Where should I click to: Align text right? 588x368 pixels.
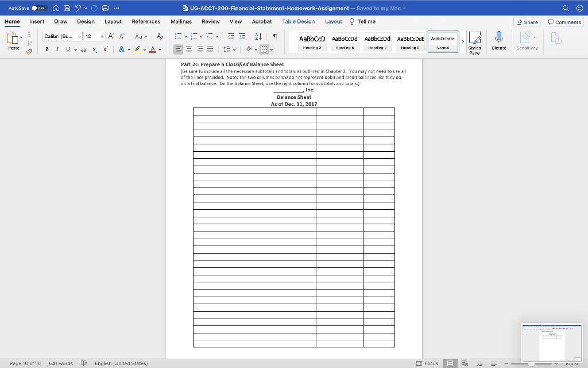200,49
